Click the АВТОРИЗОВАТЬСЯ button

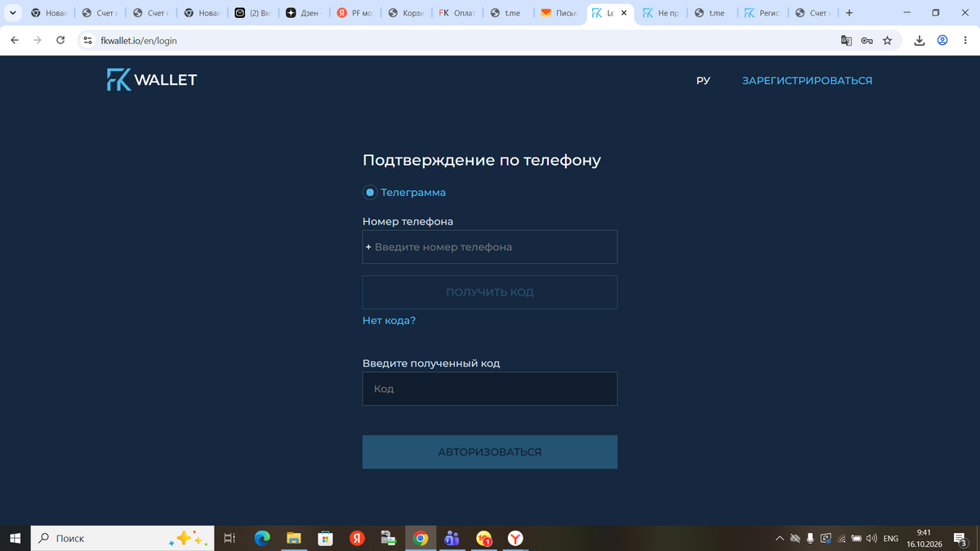pos(490,452)
